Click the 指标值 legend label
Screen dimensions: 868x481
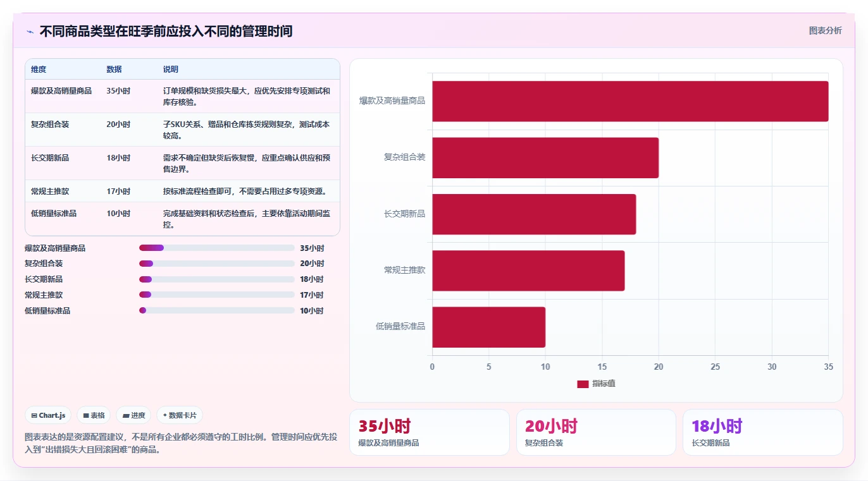[x=604, y=384]
